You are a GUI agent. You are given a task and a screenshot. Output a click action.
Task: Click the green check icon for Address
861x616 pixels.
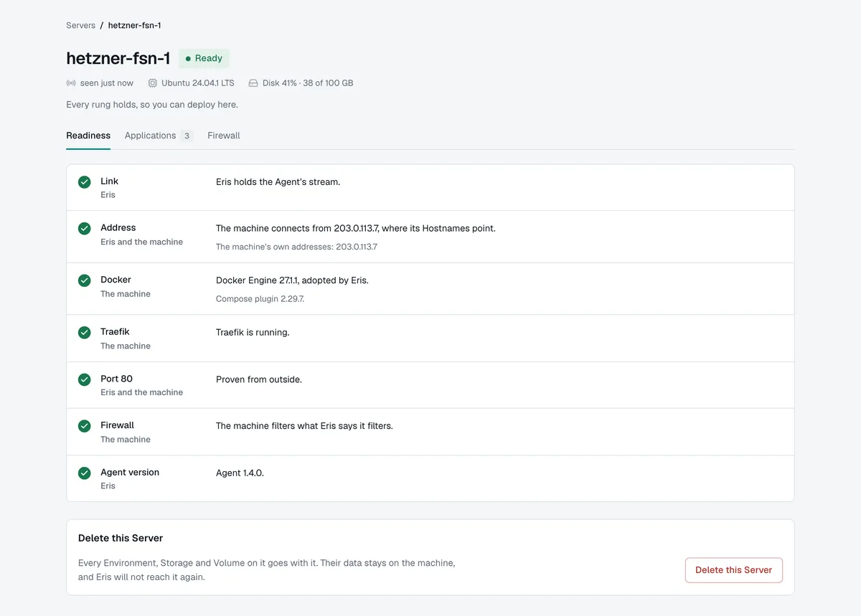point(85,229)
